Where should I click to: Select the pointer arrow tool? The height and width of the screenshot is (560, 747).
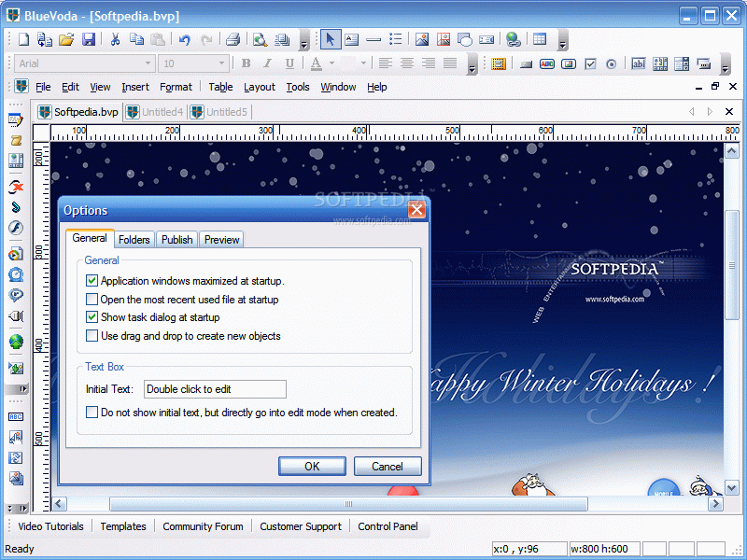point(330,39)
